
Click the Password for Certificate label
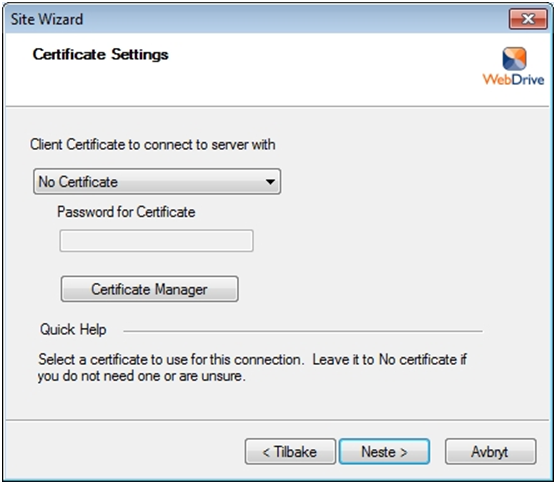click(126, 212)
